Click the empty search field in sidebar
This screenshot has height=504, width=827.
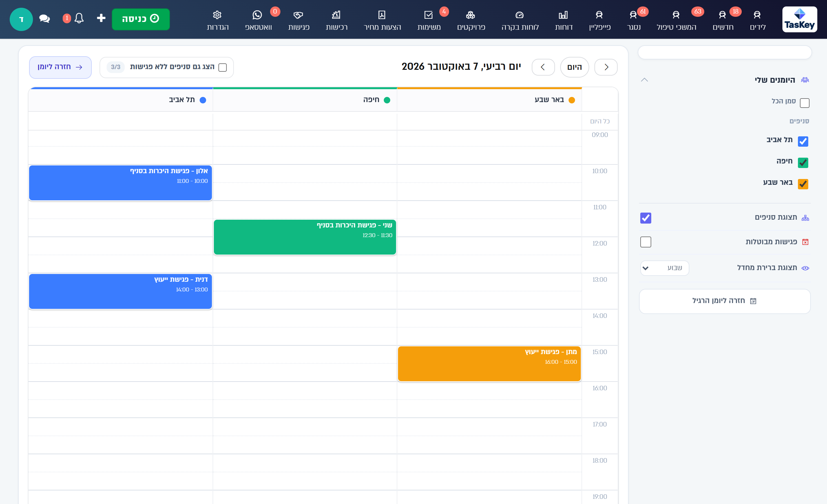coord(725,52)
